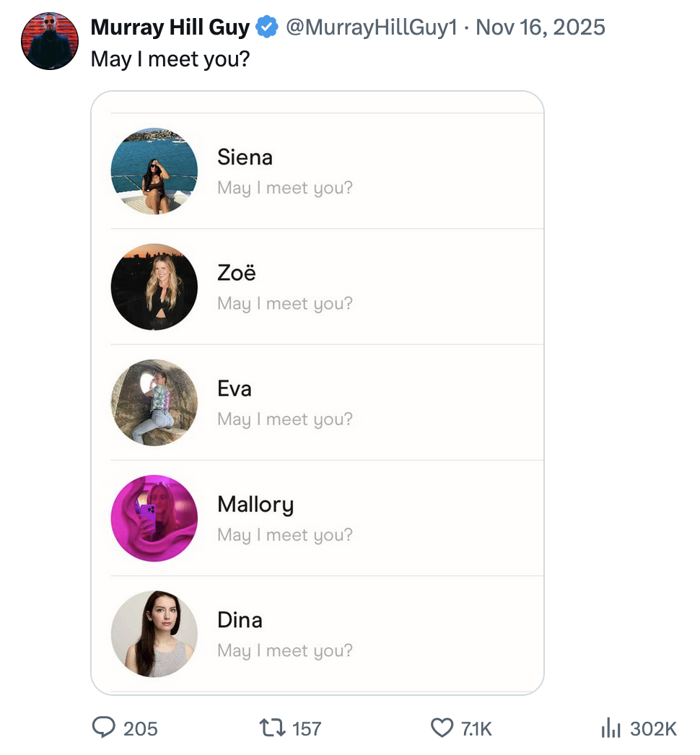Image resolution: width=700 pixels, height=755 pixels.
Task: Open Siena's profile photo
Action: point(154,172)
